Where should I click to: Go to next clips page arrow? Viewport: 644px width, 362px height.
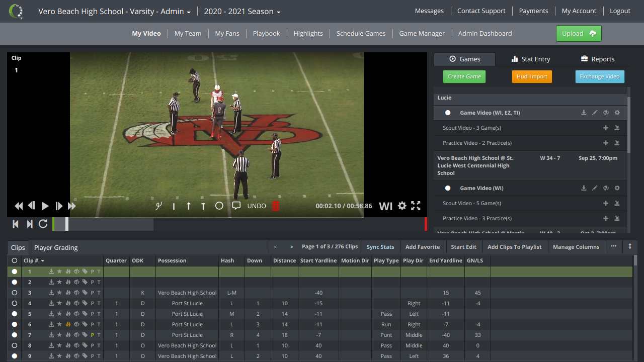pos(291,247)
